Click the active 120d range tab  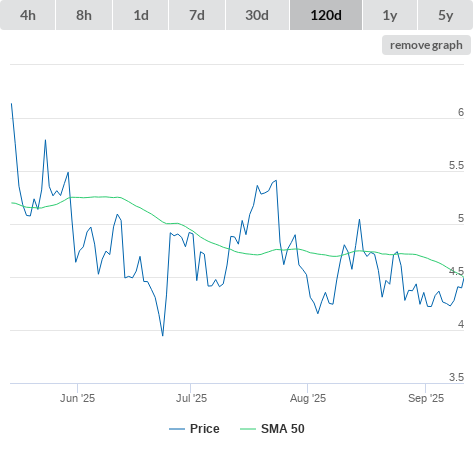[x=326, y=15]
